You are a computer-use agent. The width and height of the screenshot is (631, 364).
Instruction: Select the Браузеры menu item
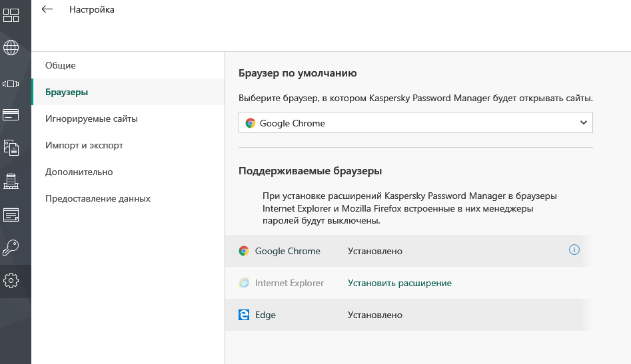67,92
